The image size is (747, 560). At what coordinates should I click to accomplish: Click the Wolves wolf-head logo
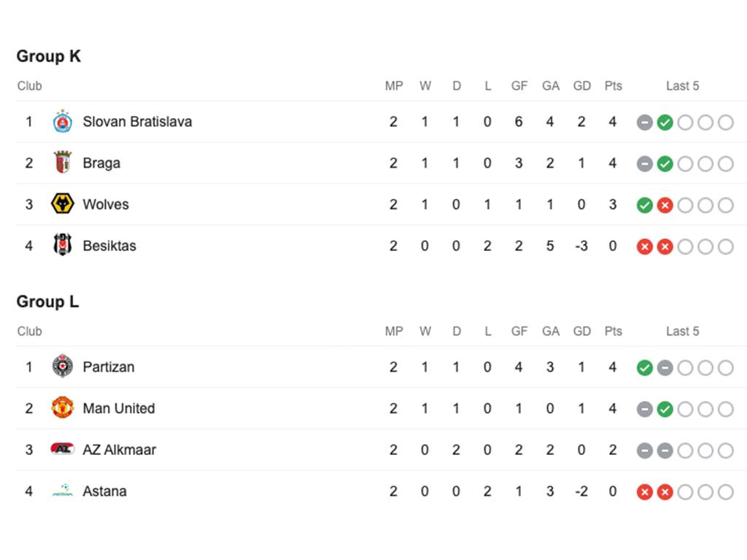[63, 204]
